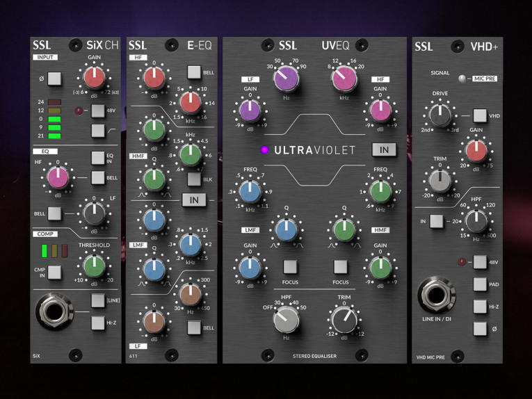Click purple LF GAIN knob on UVEQ
This screenshot has width=532, height=399.
(x=250, y=110)
